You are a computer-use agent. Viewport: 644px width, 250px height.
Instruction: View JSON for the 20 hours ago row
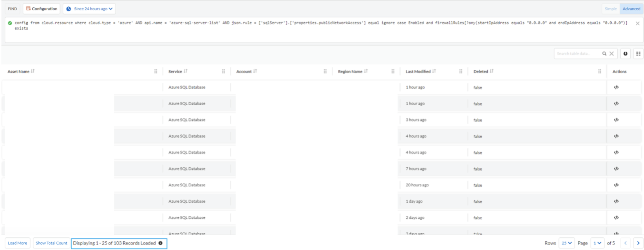click(616, 185)
